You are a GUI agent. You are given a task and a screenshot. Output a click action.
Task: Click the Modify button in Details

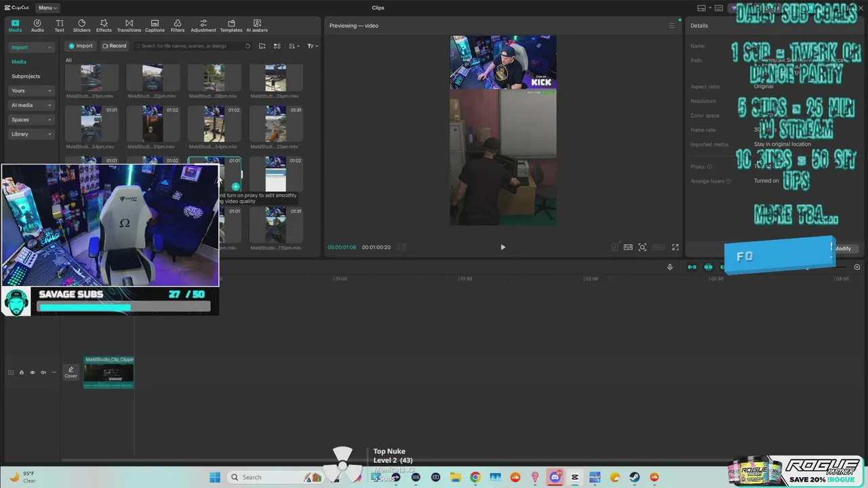coord(844,249)
